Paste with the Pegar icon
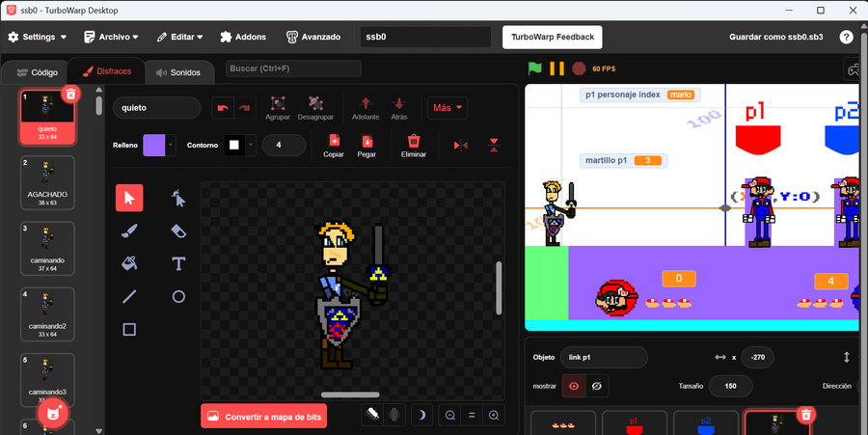 366,140
